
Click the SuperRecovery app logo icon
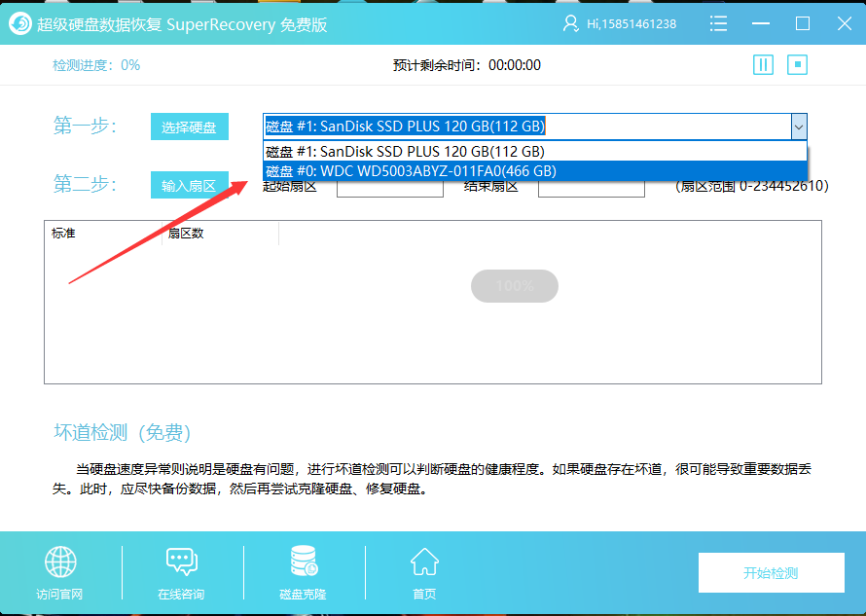(x=20, y=23)
